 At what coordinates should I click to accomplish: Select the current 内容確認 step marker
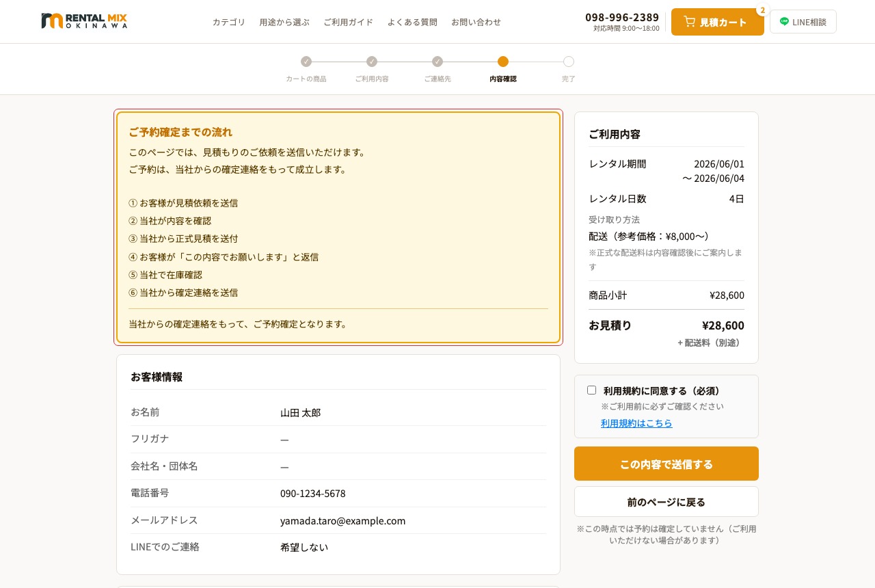503,62
